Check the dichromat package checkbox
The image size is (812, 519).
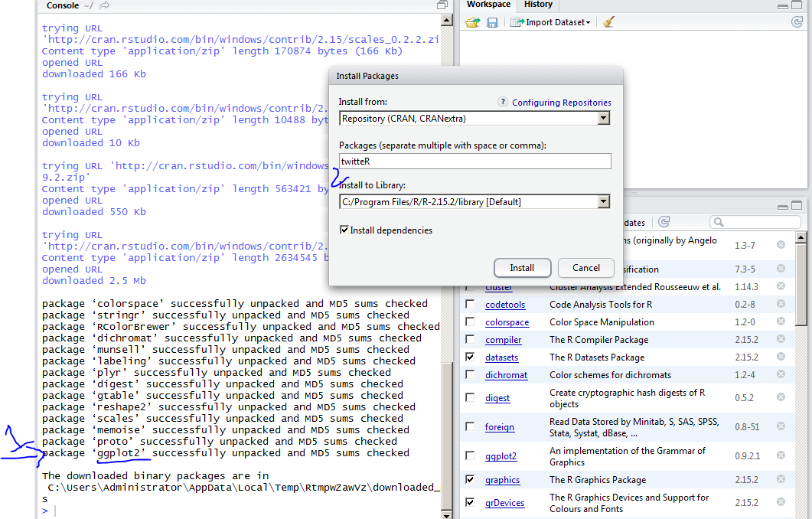pyautogui.click(x=470, y=374)
